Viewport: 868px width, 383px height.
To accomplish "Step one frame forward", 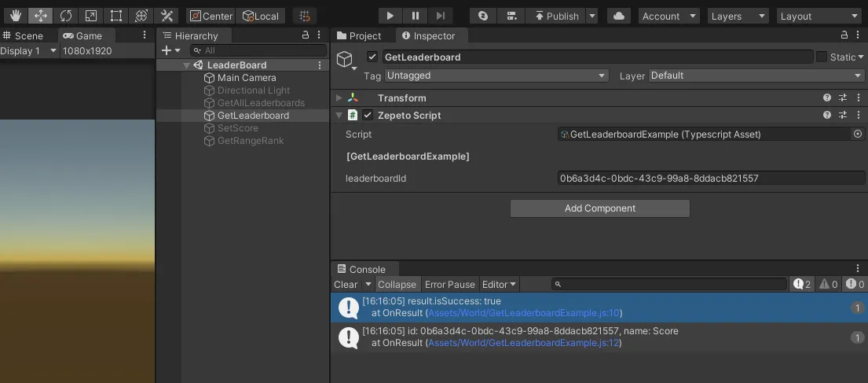I will 441,16.
